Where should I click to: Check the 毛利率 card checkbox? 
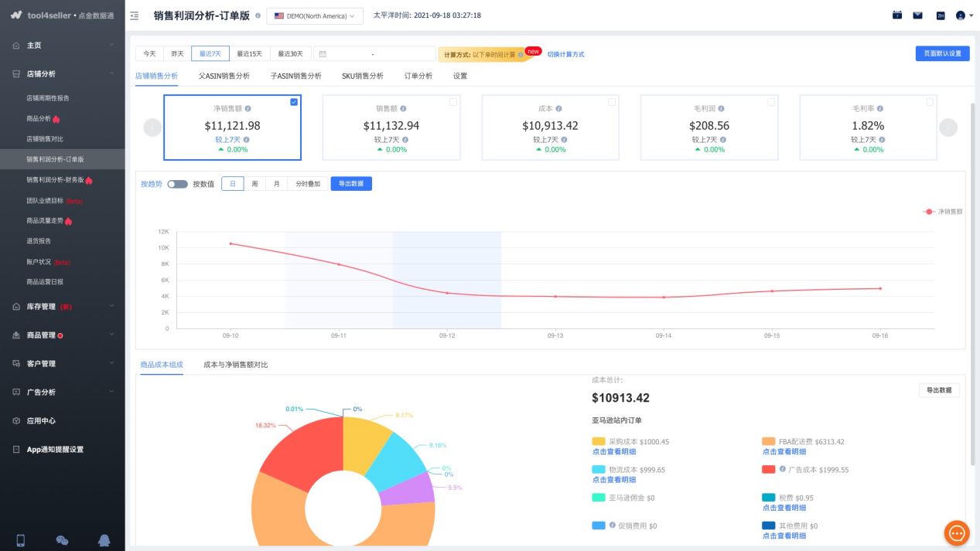[930, 102]
